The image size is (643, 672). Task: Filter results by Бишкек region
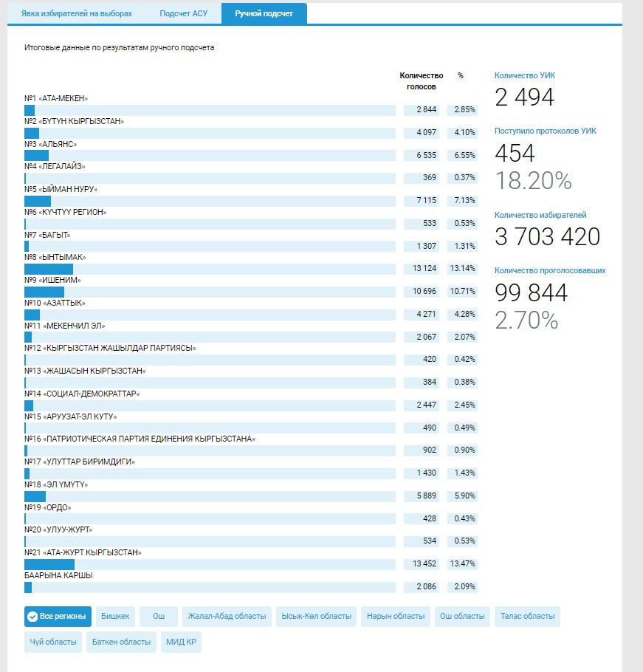pyautogui.click(x=115, y=617)
